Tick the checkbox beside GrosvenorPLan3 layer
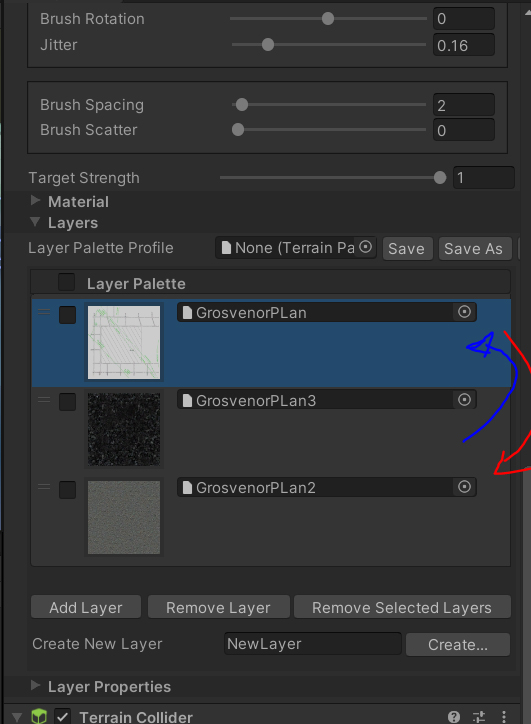Screen dimensions: 531x724 coord(67,402)
